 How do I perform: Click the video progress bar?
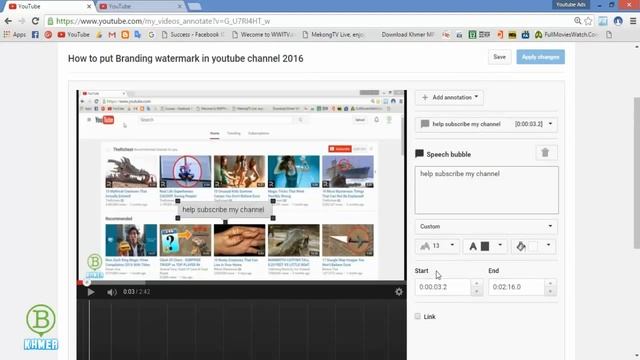242,282
